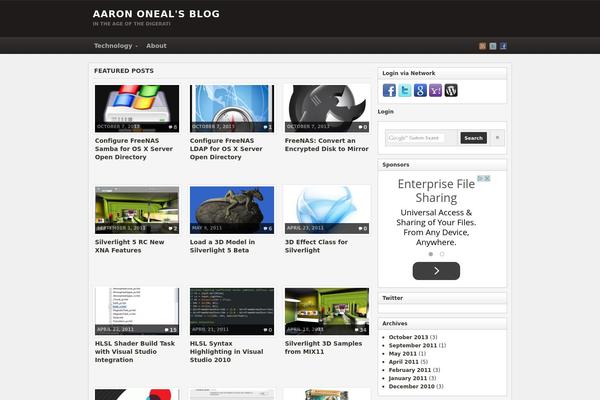Click the Archives widget heading
The height and width of the screenshot is (400, 600).
[395, 323]
